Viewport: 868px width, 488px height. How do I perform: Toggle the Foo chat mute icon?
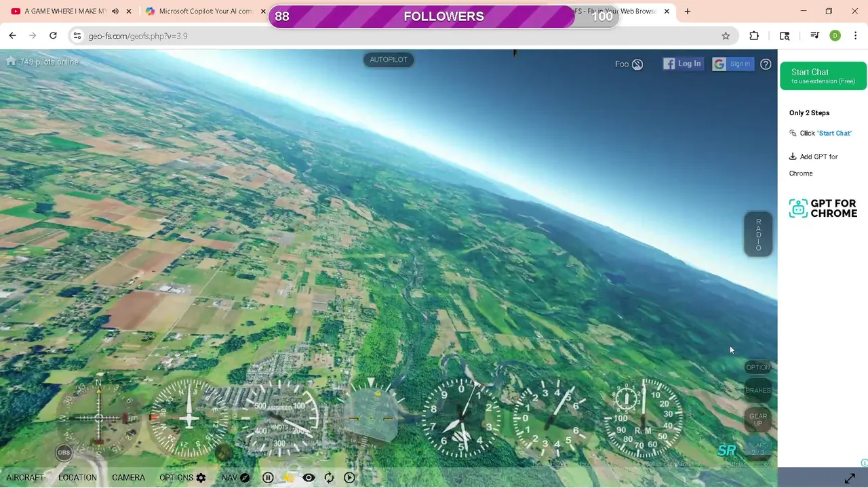pos(637,64)
